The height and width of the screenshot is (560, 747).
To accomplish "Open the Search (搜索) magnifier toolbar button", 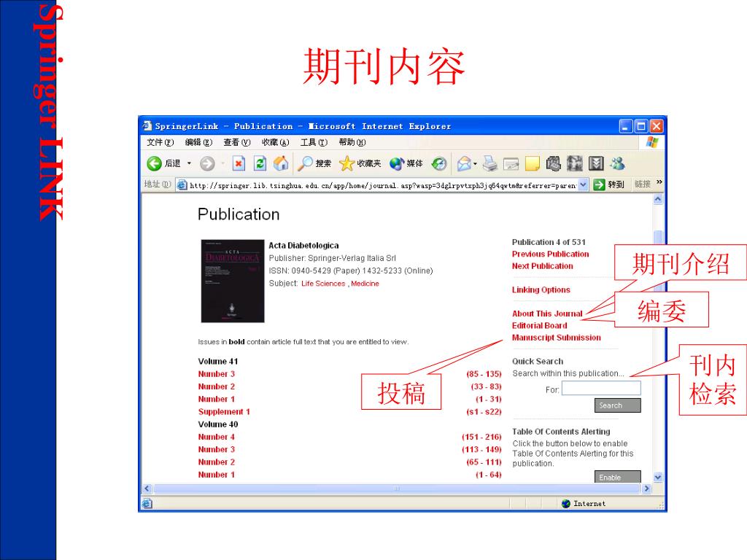I will pyautogui.click(x=314, y=164).
